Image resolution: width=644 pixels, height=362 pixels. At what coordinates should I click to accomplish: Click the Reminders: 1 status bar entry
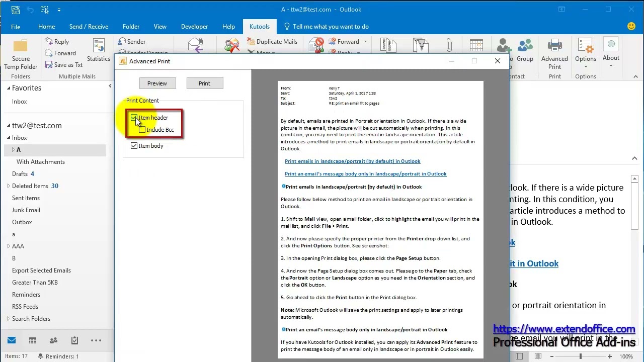tap(58, 356)
